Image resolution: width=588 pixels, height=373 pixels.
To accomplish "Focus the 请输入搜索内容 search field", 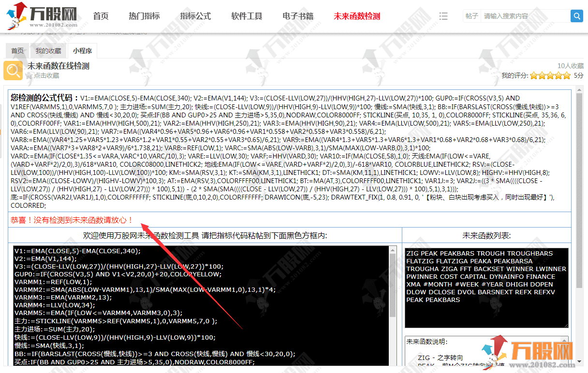I will 525,16.
